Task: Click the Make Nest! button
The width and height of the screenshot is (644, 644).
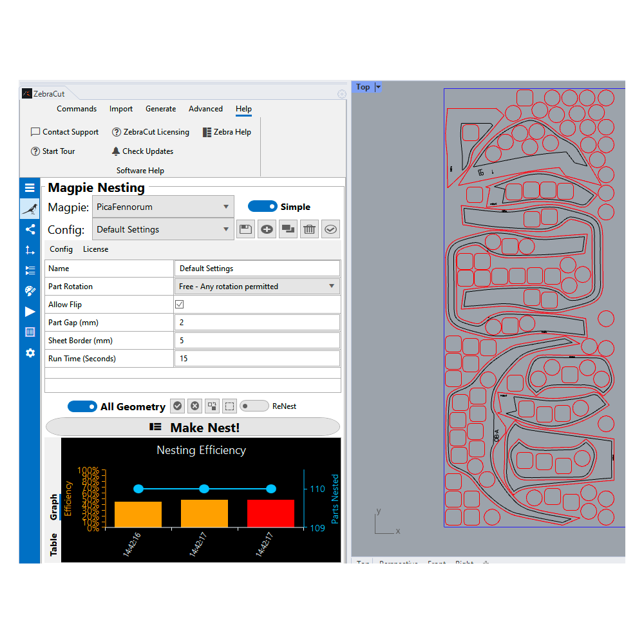Action: [193, 427]
